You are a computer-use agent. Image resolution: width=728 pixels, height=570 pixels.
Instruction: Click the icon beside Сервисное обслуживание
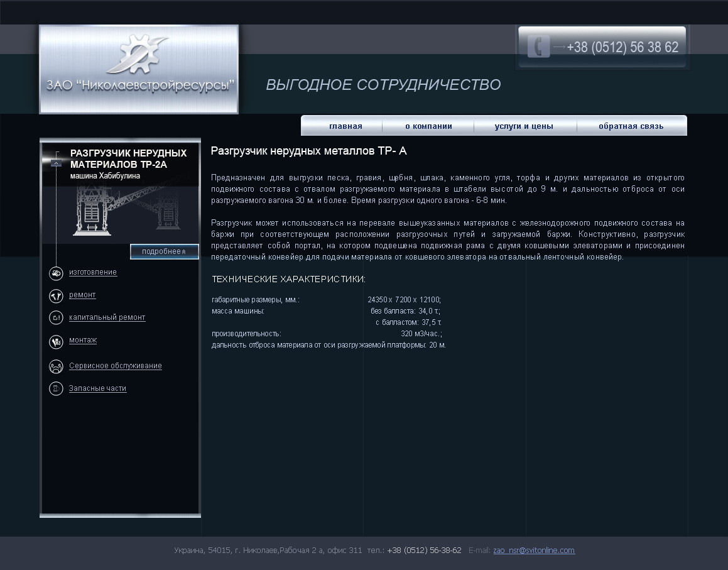pyautogui.click(x=56, y=366)
